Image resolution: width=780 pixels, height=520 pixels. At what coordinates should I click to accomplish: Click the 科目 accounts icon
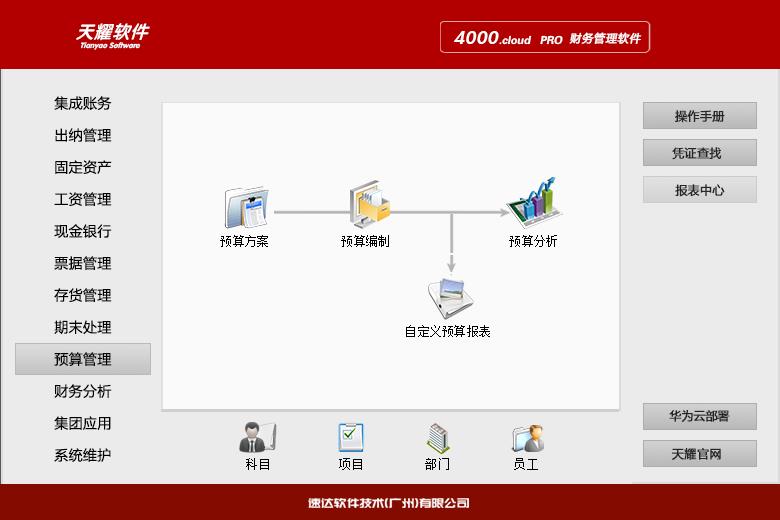(x=257, y=438)
